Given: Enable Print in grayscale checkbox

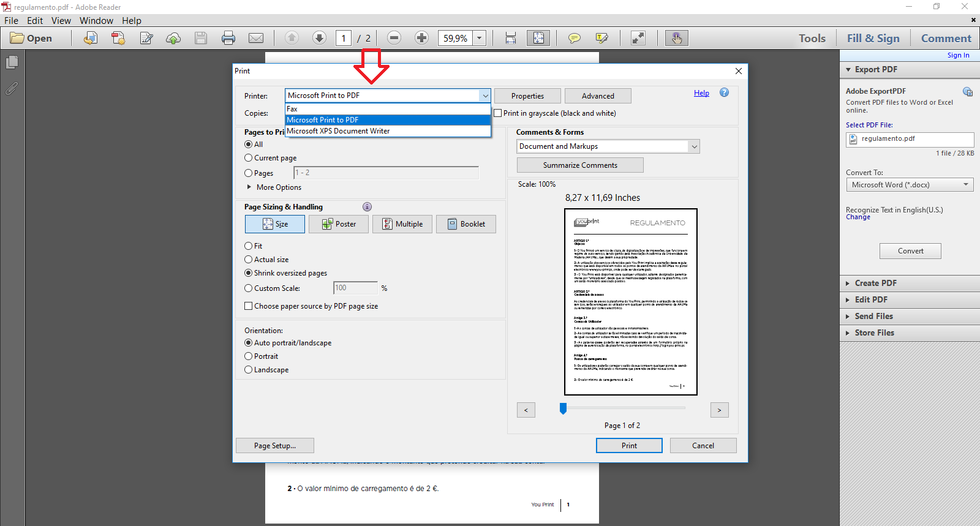Looking at the screenshot, I should click(x=498, y=113).
